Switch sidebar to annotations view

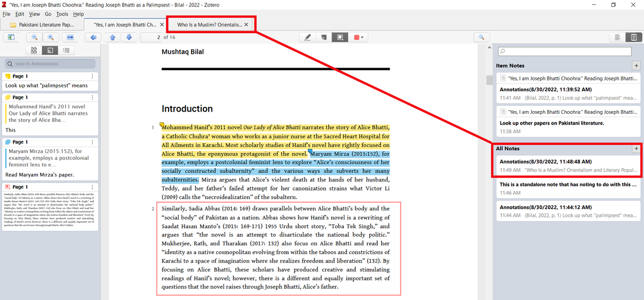pos(50,50)
